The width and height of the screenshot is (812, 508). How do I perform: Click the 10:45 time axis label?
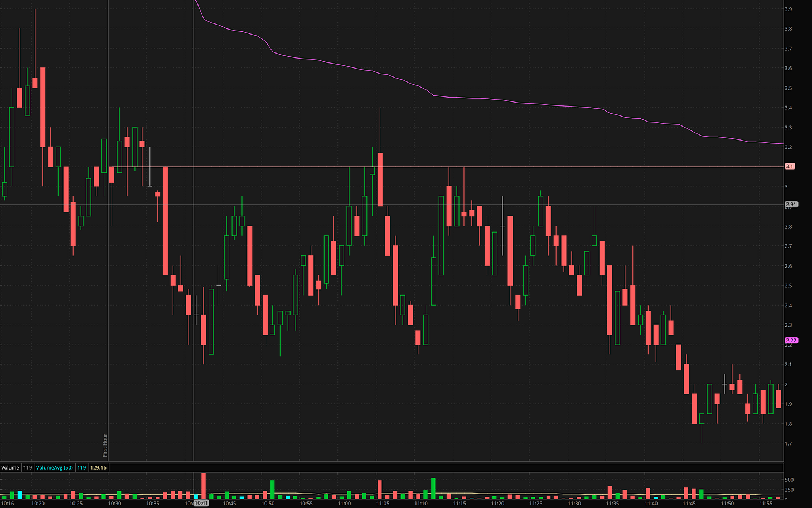[x=229, y=503]
